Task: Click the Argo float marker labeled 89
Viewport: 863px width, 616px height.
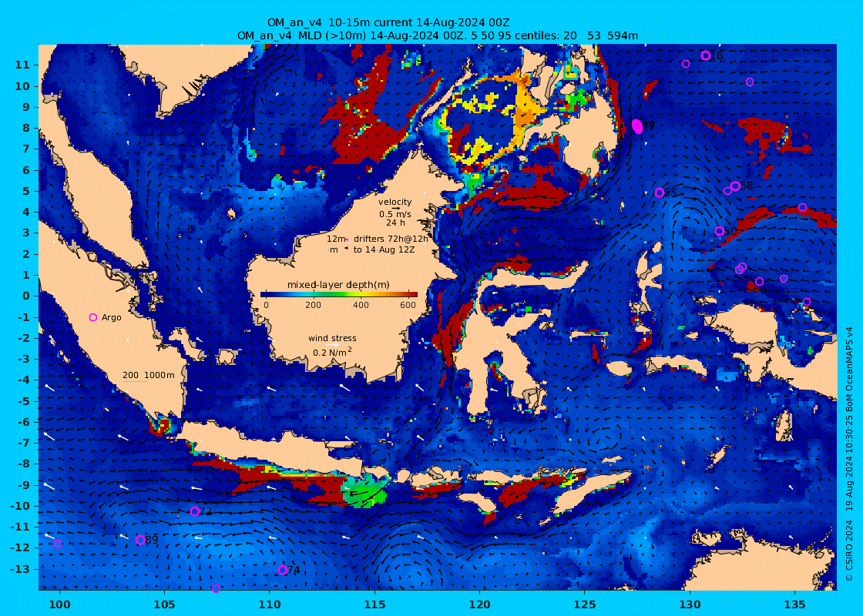Action: [x=140, y=540]
